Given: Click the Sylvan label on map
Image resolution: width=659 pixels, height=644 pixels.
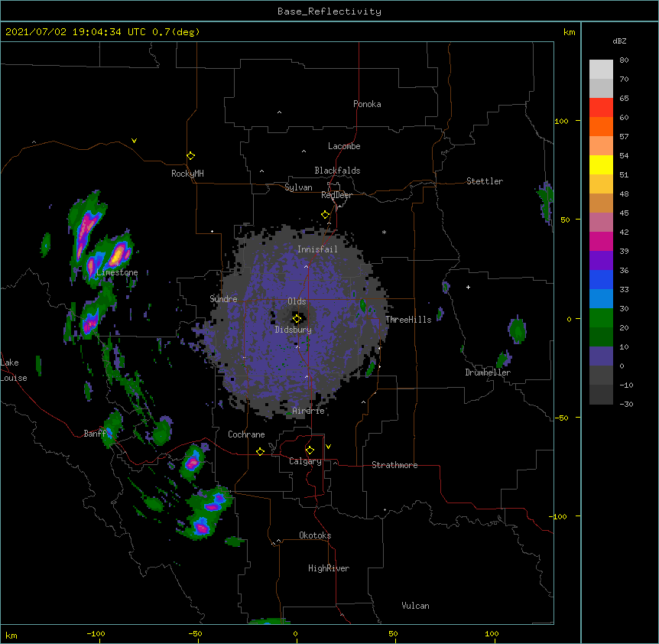Looking at the screenshot, I should pyautogui.click(x=298, y=187).
